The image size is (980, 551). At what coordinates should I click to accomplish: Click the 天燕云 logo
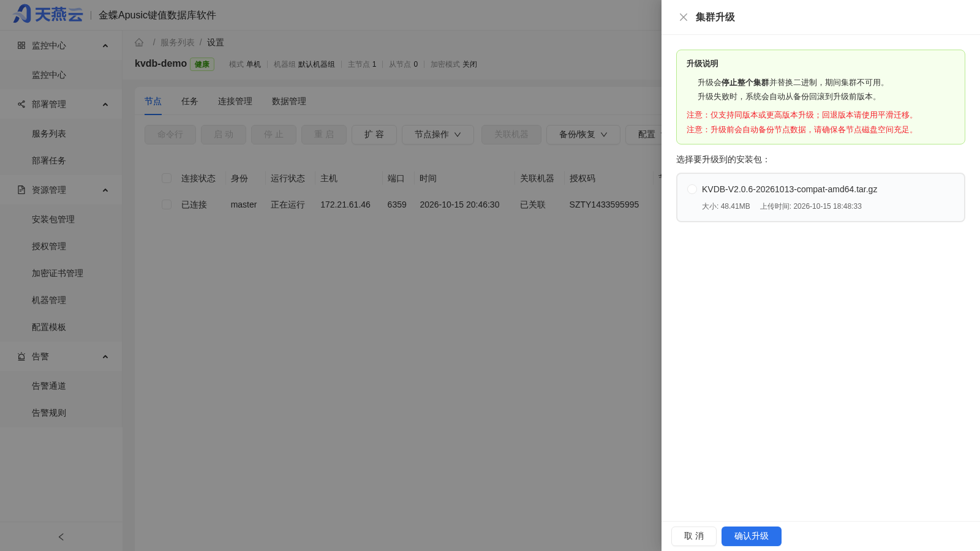[48, 13]
